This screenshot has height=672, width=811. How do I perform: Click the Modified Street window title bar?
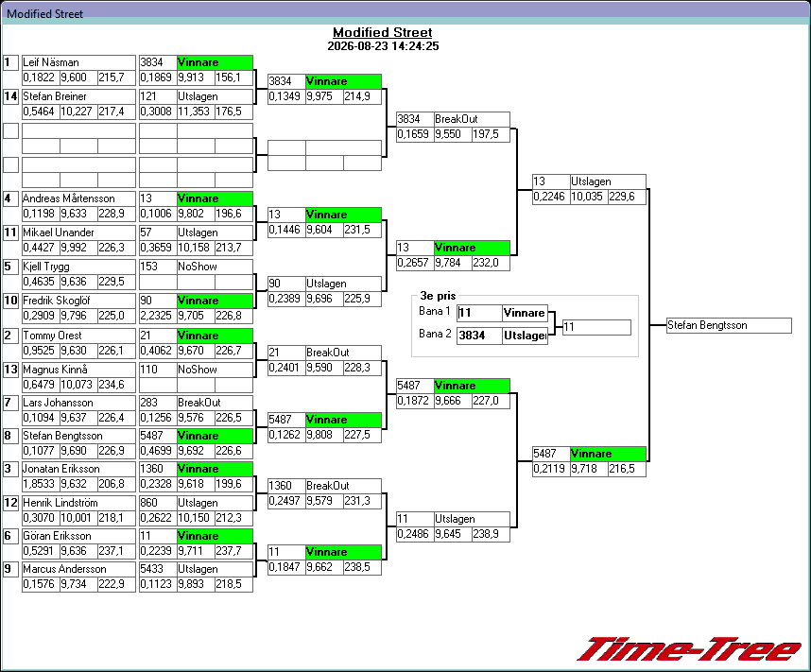[405, 13]
